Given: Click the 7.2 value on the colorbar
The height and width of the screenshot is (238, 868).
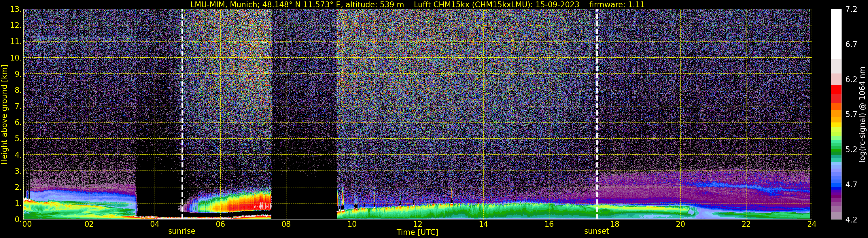Looking at the screenshot, I should 851,9.
